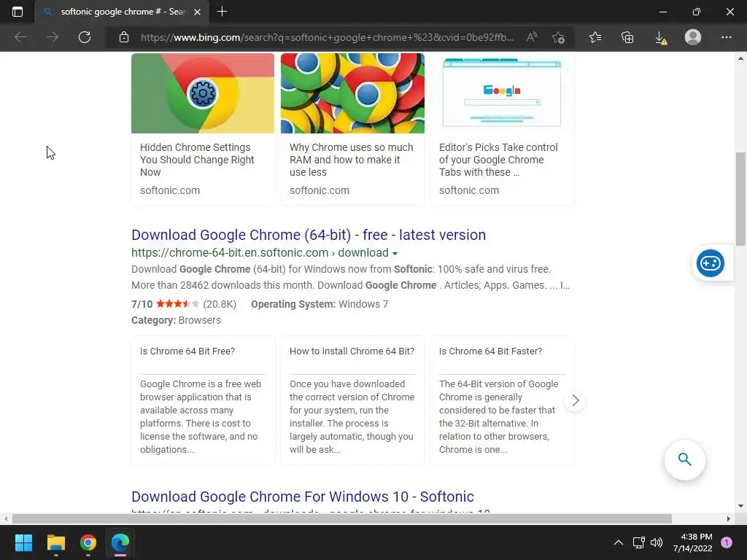Click the scroll right arrow
The height and width of the screenshot is (560, 747).
728,518
